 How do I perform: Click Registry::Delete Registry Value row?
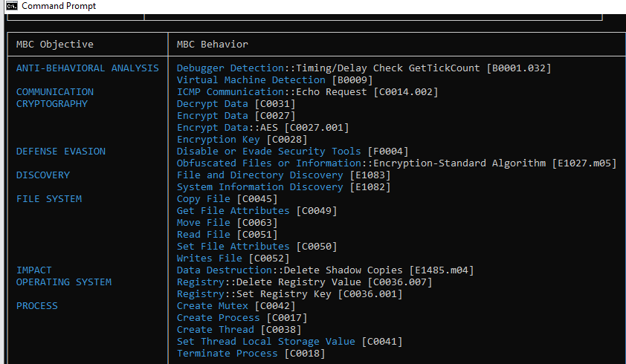coord(304,282)
